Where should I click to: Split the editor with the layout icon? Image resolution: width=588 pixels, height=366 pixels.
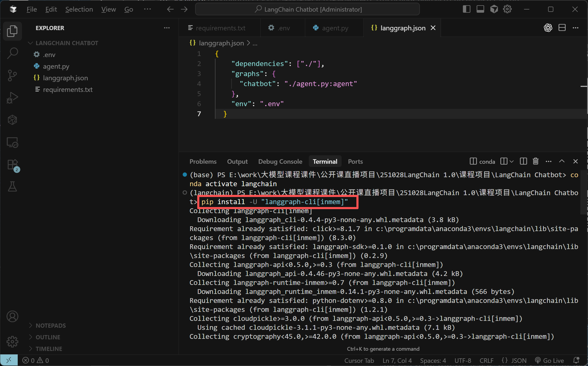tap(562, 28)
